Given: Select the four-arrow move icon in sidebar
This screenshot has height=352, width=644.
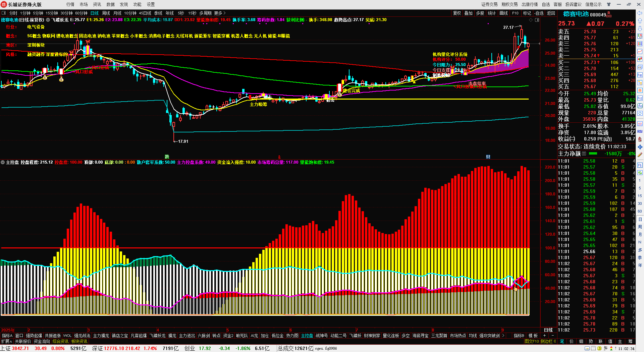Looking at the screenshot, I should pos(640,147).
